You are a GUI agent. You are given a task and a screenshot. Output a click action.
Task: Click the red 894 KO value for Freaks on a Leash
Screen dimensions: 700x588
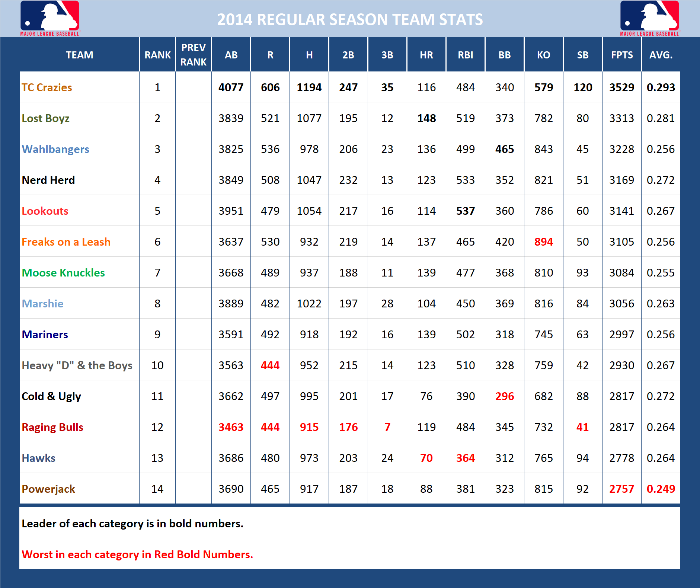543,242
